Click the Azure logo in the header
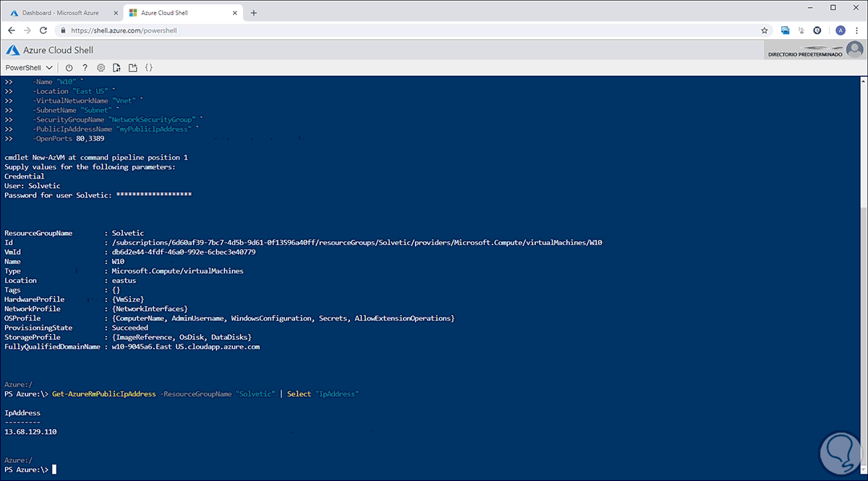 tap(12, 50)
